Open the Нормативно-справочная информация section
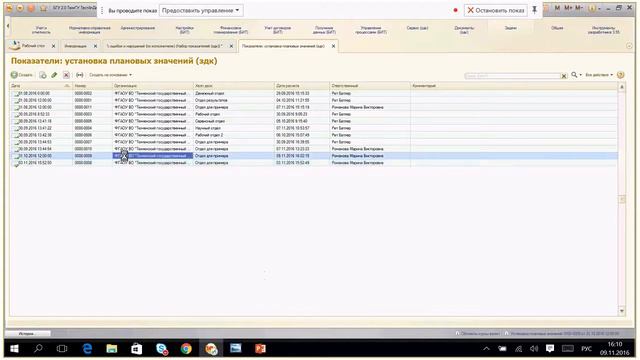Screen dimensions: 640x360 [89, 30]
